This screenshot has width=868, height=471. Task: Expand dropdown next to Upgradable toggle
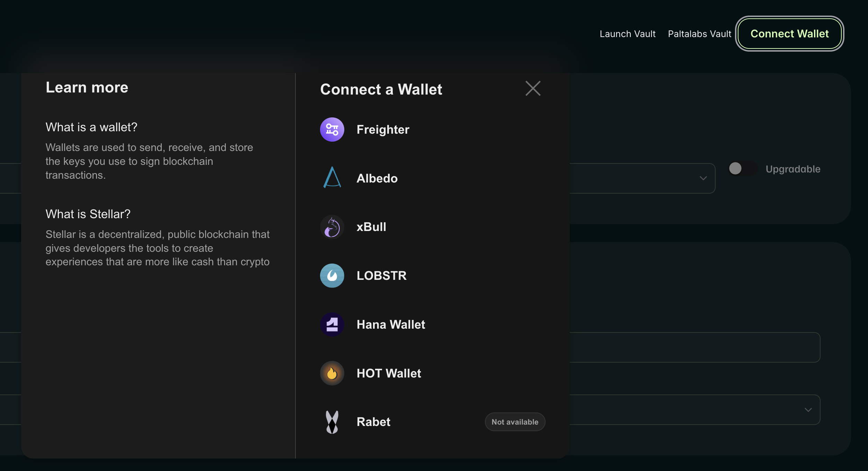[703, 178]
